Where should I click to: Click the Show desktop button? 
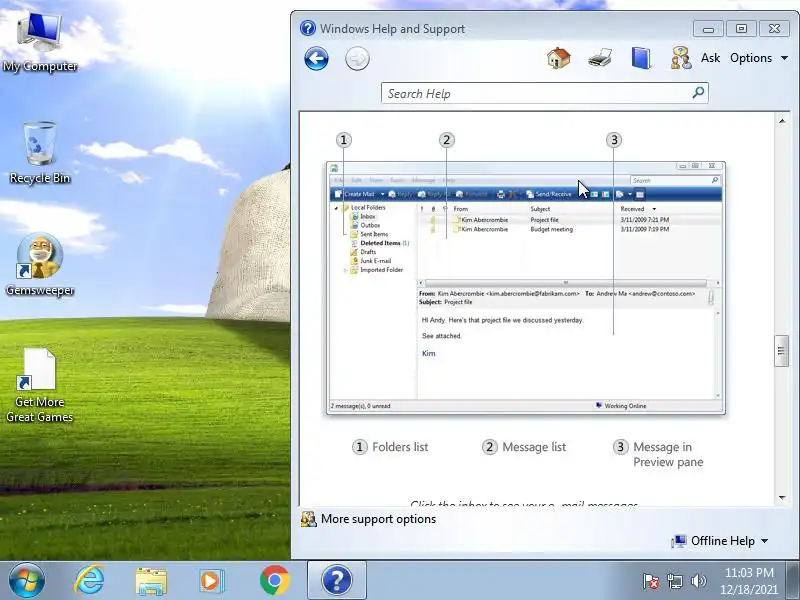click(793, 581)
